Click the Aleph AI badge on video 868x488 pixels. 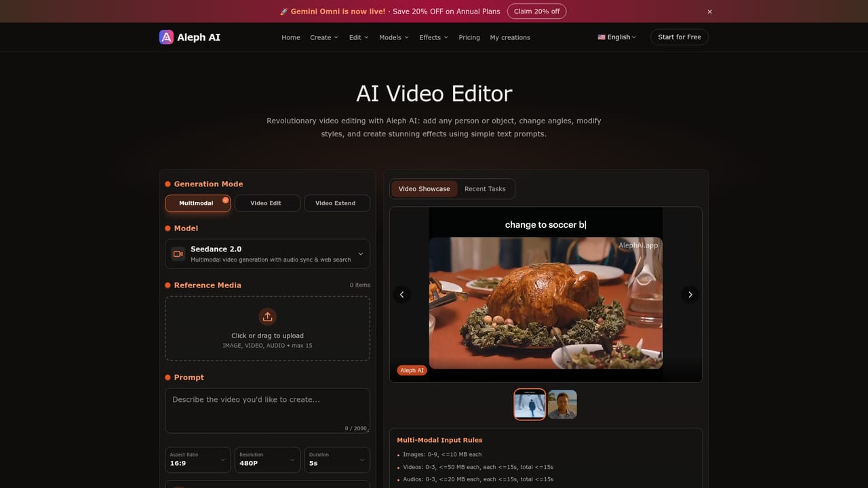412,371
